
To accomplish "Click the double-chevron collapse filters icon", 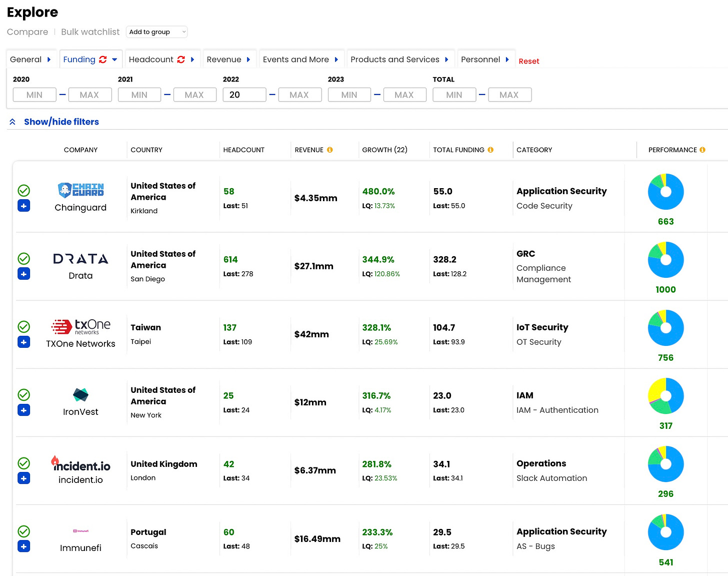I will pyautogui.click(x=12, y=122).
